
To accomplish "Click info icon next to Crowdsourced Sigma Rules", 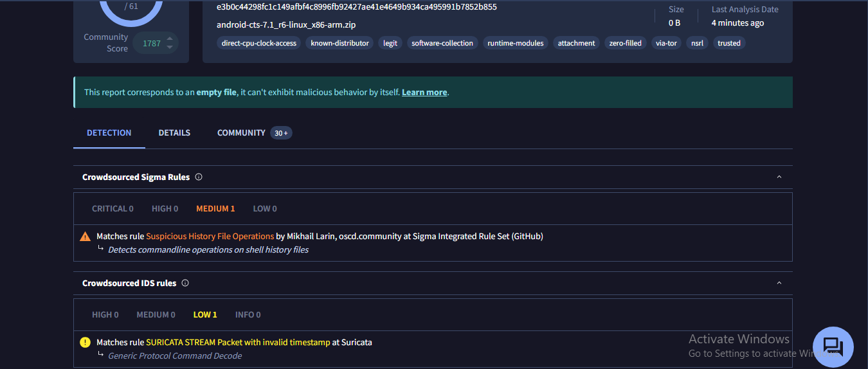I will click(x=199, y=177).
